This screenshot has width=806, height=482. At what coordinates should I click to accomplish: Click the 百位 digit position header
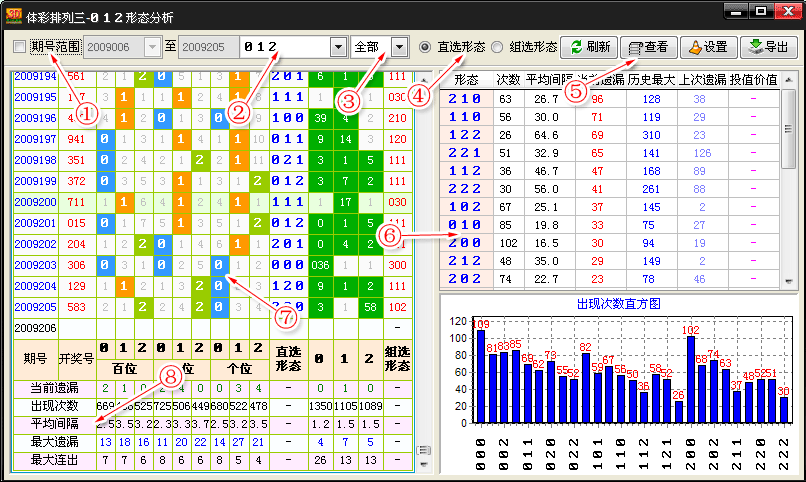click(x=124, y=369)
